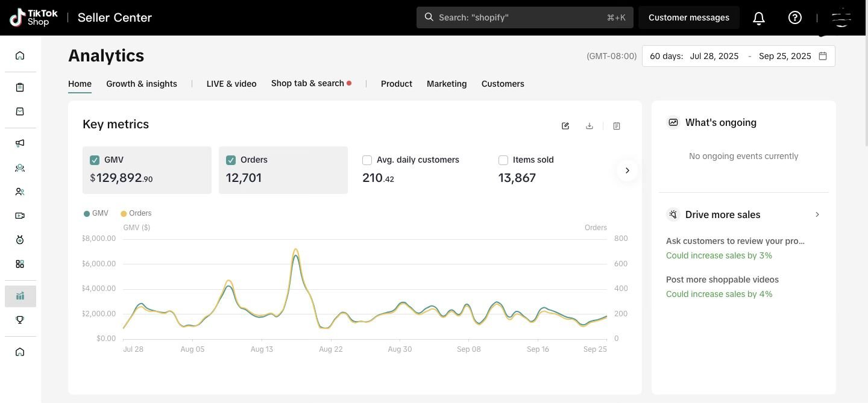Uncheck the Orders metric checkbox

231,160
